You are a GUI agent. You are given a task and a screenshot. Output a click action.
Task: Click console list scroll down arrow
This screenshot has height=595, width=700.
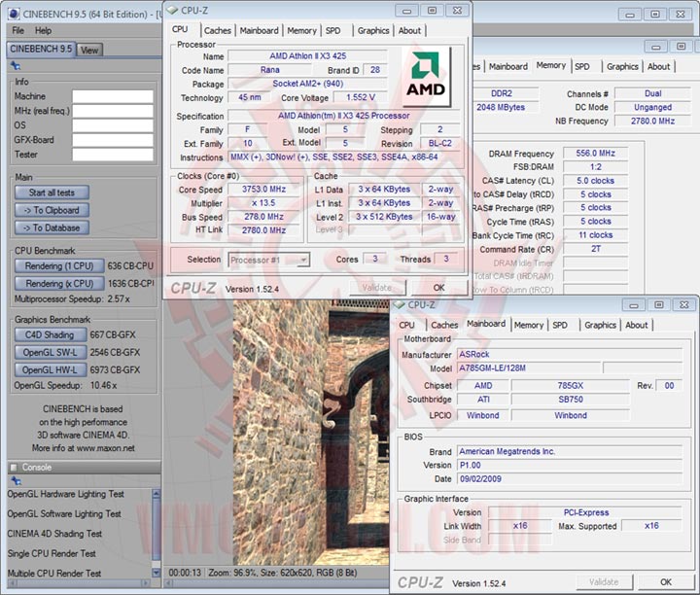coord(157,573)
